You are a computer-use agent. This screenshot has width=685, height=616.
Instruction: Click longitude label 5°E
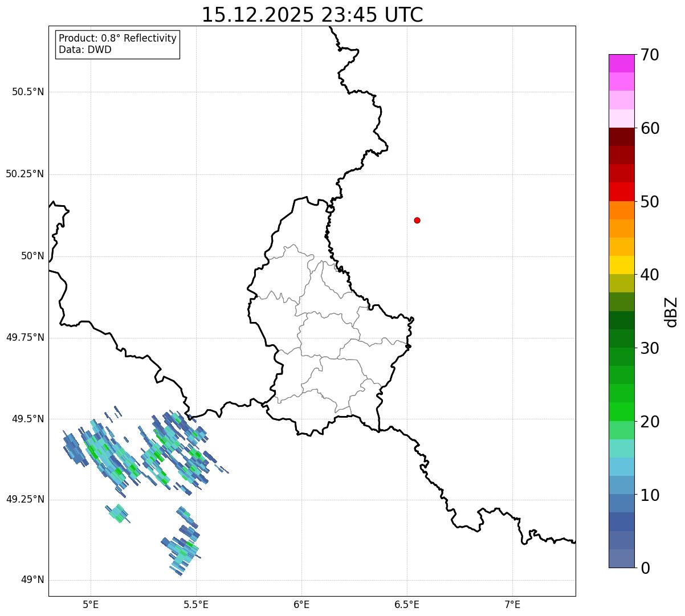click(x=91, y=604)
